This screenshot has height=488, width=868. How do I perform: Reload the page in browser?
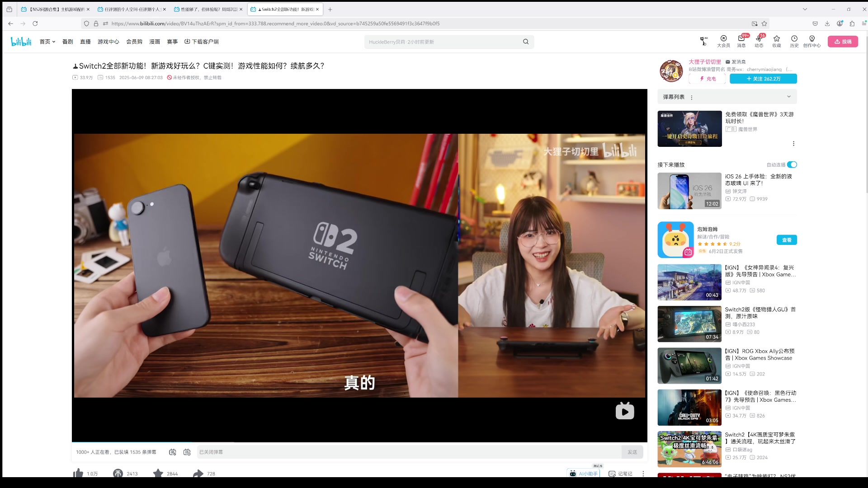(x=35, y=23)
